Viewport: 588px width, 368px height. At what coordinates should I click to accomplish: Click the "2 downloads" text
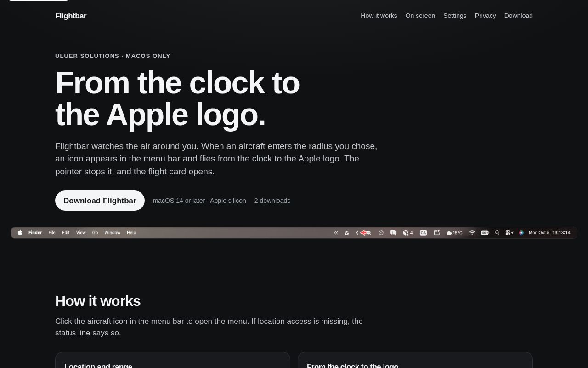pyautogui.click(x=272, y=201)
